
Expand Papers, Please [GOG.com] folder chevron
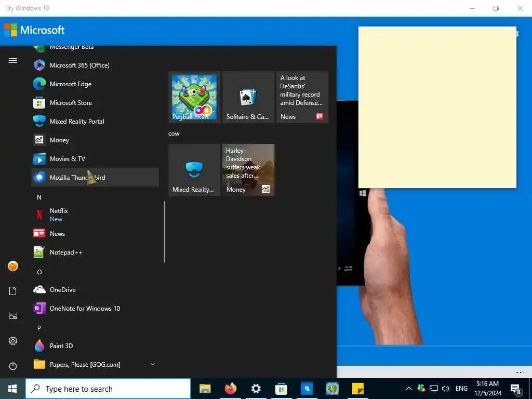(153, 364)
